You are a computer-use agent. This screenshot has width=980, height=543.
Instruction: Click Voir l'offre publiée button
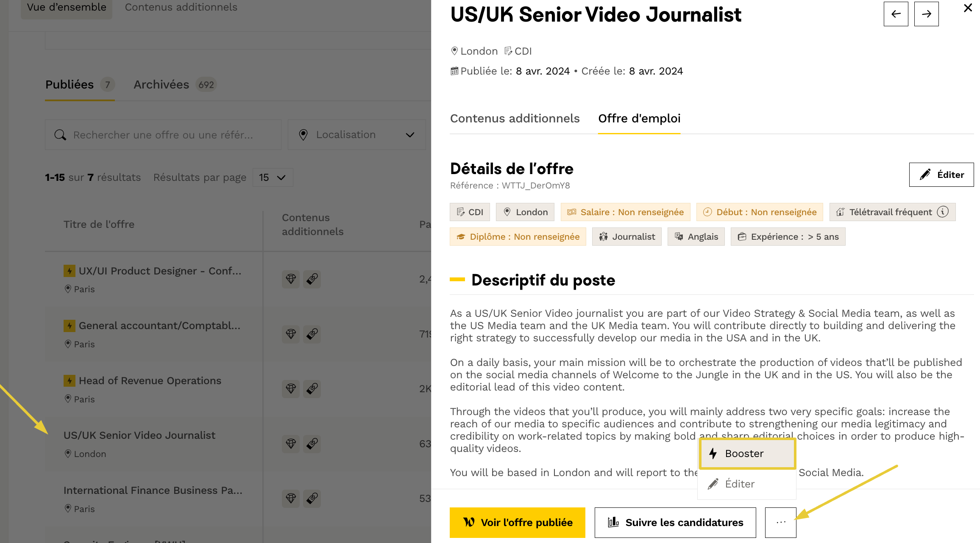tap(517, 522)
